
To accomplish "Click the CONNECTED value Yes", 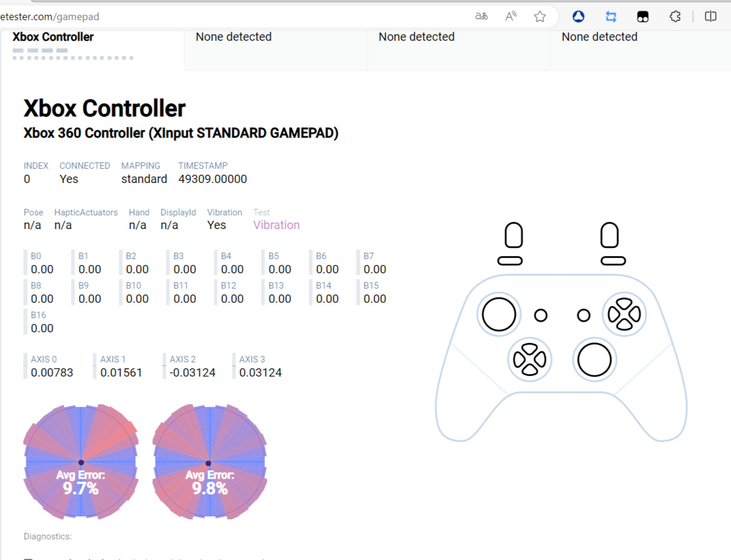I will tap(68, 179).
